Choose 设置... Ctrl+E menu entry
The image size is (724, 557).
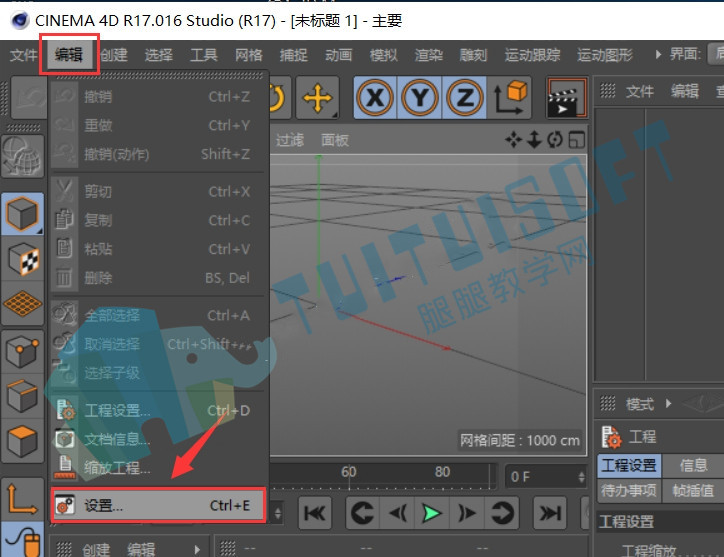(x=158, y=505)
